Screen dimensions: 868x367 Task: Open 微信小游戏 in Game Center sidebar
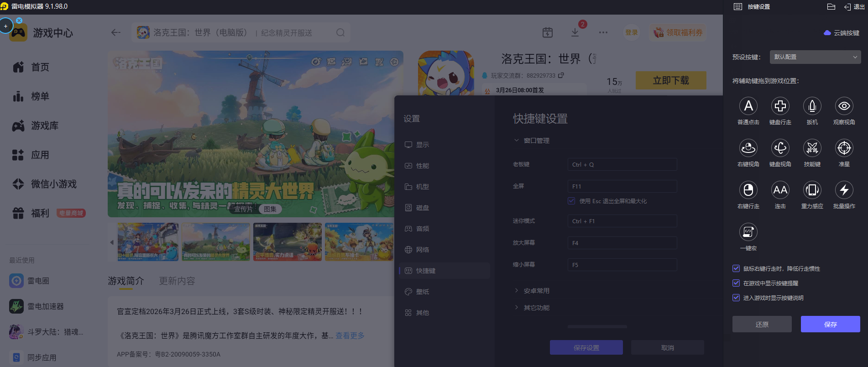[x=44, y=184]
